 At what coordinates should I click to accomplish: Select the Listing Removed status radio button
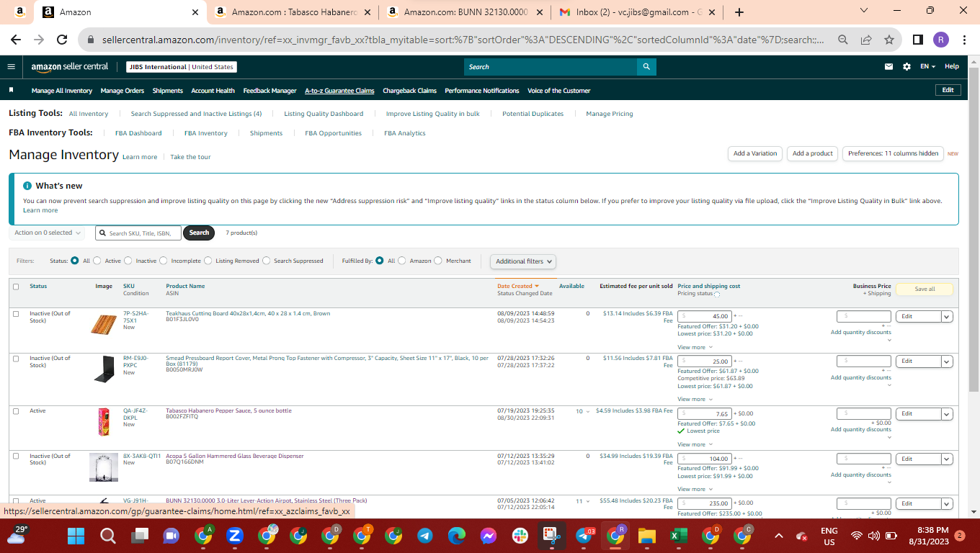pos(208,261)
